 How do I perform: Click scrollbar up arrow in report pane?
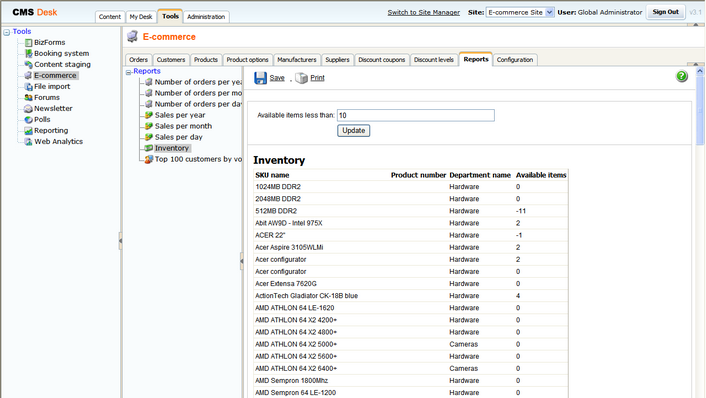click(700, 71)
